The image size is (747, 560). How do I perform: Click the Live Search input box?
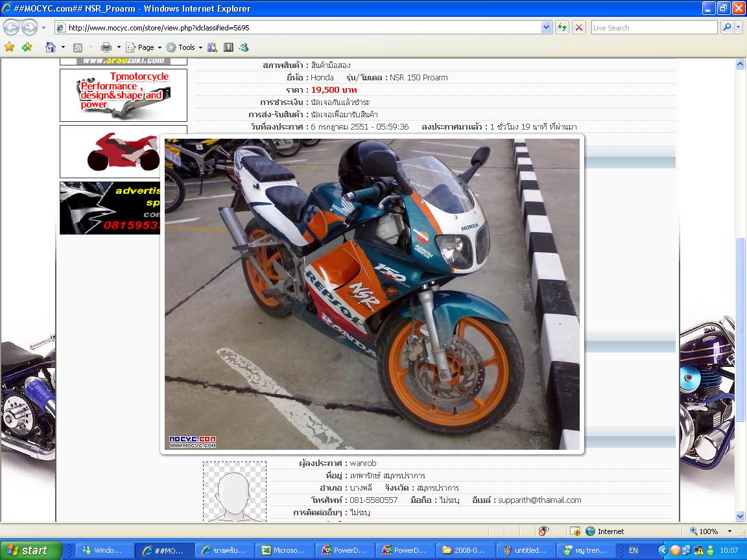click(x=654, y=28)
